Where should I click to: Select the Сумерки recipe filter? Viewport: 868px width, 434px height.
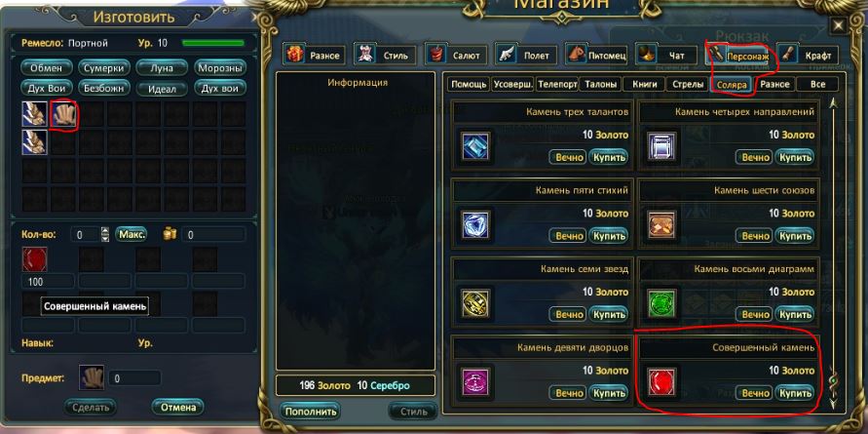pyautogui.click(x=103, y=68)
